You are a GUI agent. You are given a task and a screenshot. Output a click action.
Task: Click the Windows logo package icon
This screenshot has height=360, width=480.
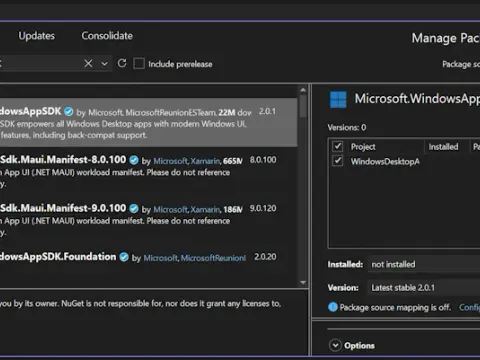(x=338, y=100)
